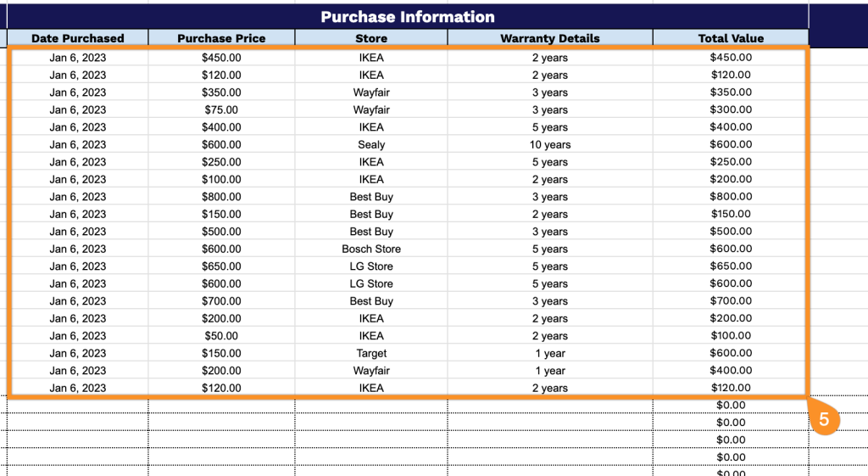Image resolution: width=868 pixels, height=476 pixels.
Task: Click the Date Purchased column header
Action: 78,38
